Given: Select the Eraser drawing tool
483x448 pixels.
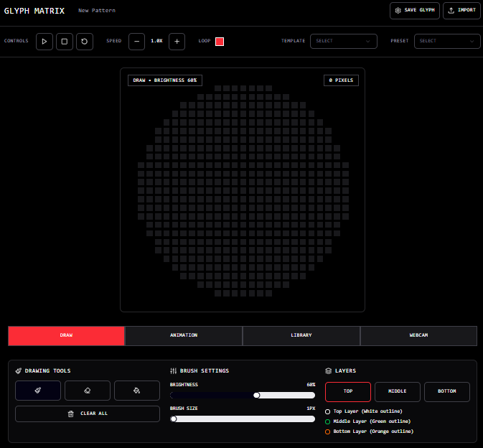Looking at the screenshot, I should tap(88, 391).
